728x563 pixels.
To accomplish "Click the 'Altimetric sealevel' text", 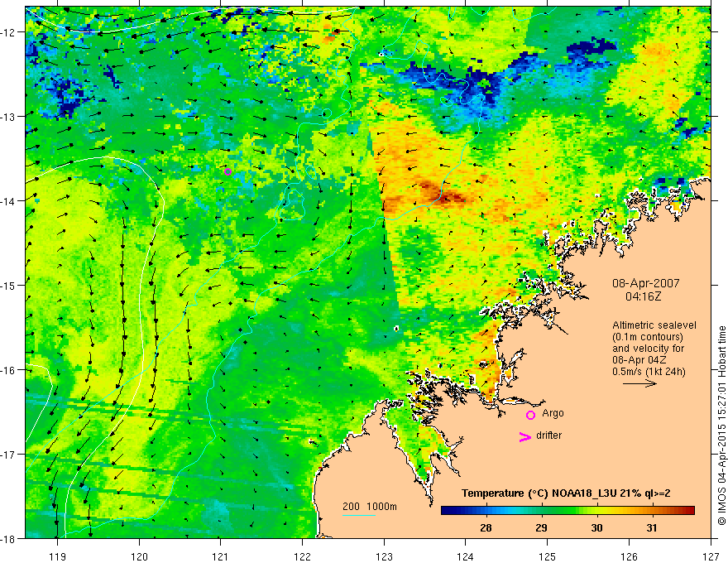I will click(x=654, y=325).
